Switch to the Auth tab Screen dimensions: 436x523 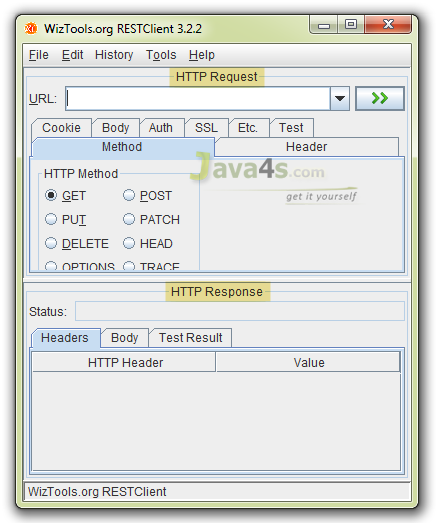161,128
